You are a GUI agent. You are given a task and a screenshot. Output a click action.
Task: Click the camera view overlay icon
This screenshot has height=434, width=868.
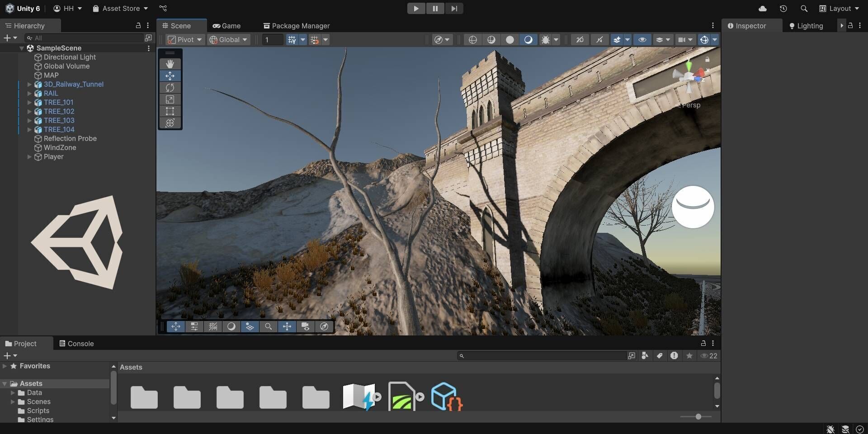306,326
